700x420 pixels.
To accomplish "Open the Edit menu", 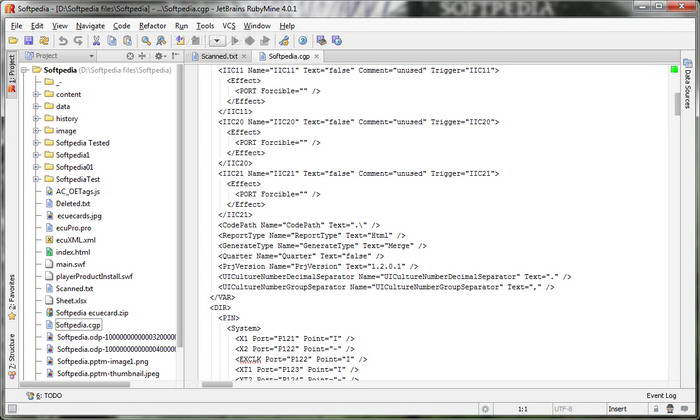I will pos(37,26).
